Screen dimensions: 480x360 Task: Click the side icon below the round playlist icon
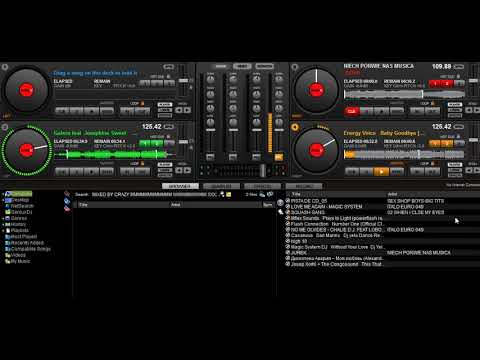click(x=280, y=211)
